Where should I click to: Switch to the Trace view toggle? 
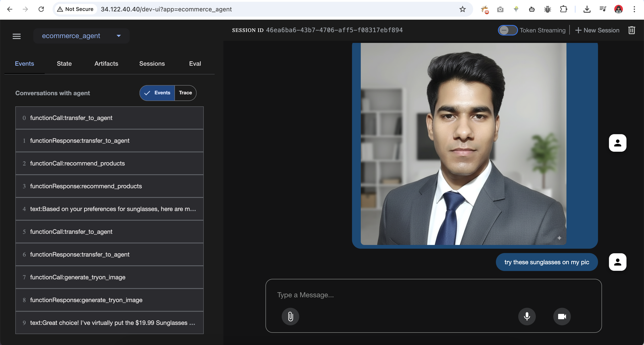(x=185, y=93)
